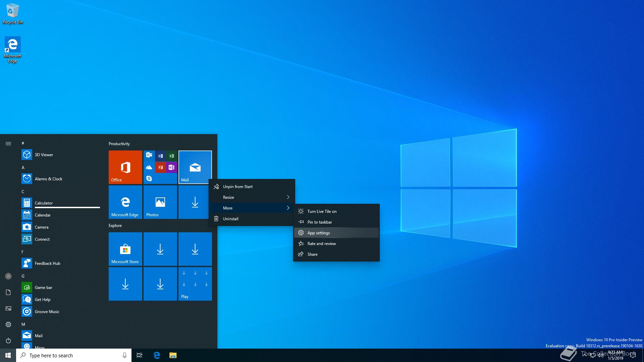Click the 'F' letter header
Viewport: 644px width, 362px height.
[22, 252]
